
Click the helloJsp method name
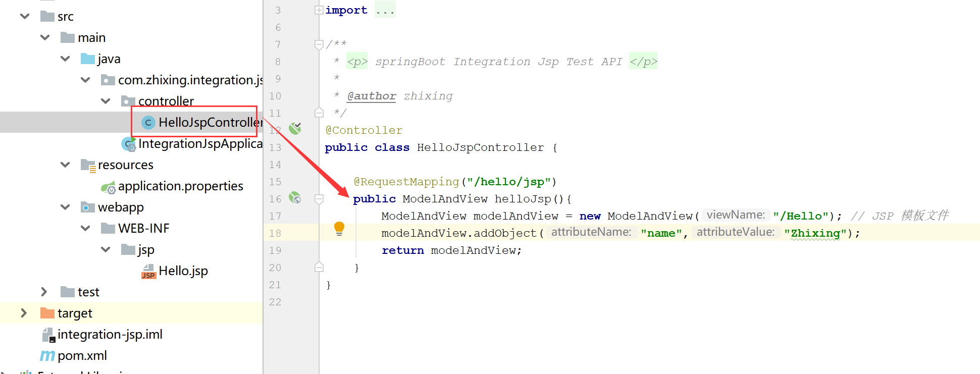523,199
